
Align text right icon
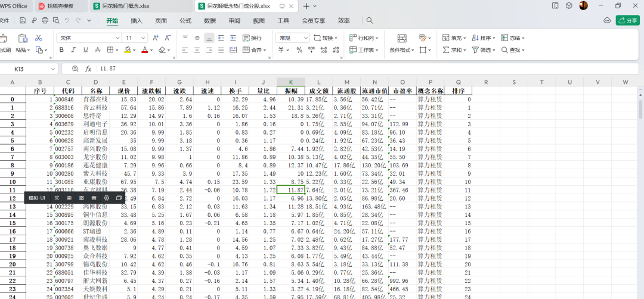click(209, 49)
